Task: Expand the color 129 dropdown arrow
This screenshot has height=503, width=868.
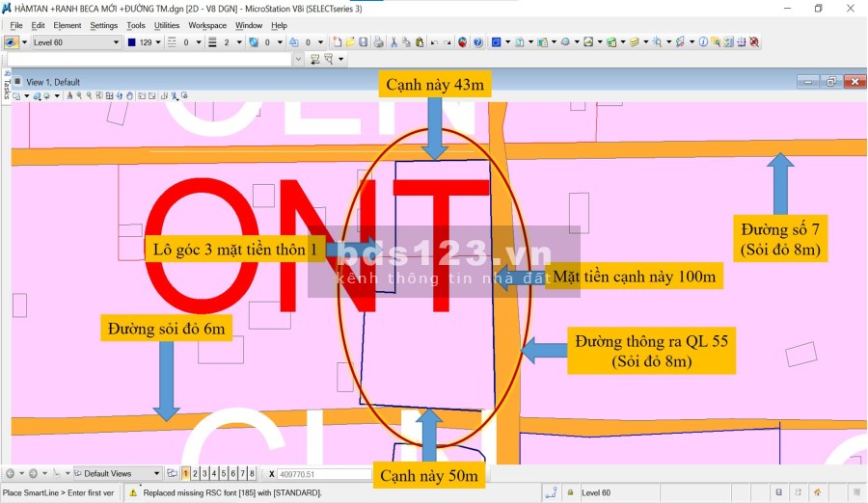Action: click(158, 42)
